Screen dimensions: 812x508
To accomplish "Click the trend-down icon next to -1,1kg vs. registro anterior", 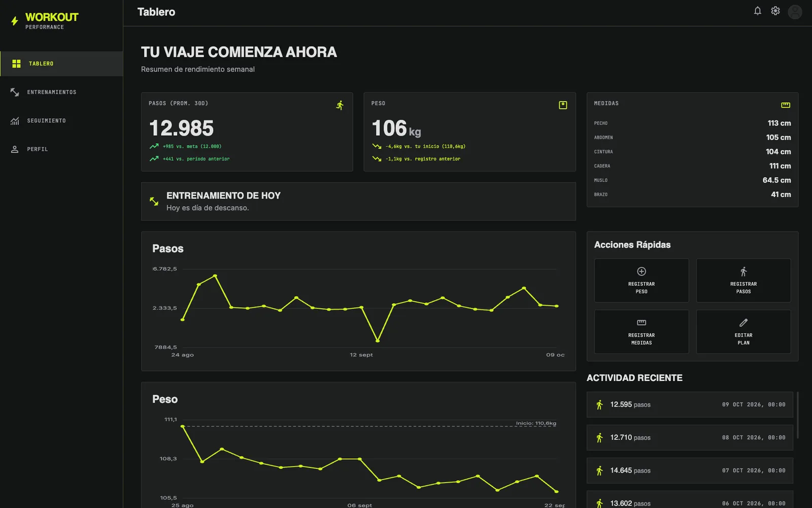I will click(377, 159).
